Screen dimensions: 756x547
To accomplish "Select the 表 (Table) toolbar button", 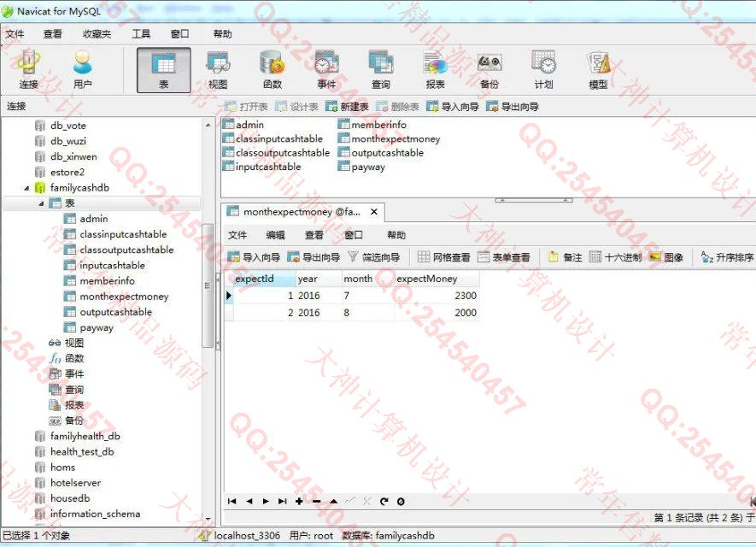I will pyautogui.click(x=164, y=70).
